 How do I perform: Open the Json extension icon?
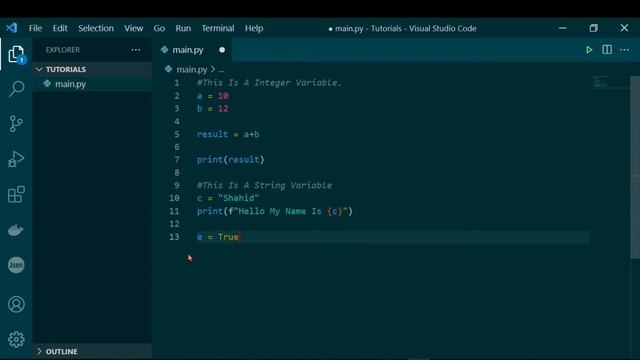point(16,265)
